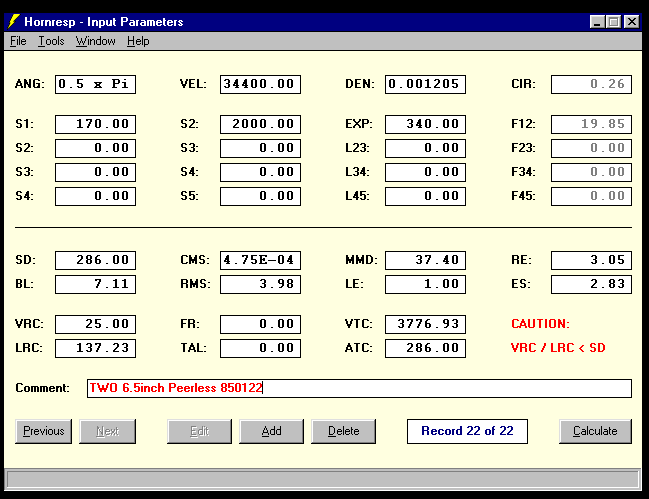
Task: Click the F12 field 19.85
Action: [x=591, y=124]
